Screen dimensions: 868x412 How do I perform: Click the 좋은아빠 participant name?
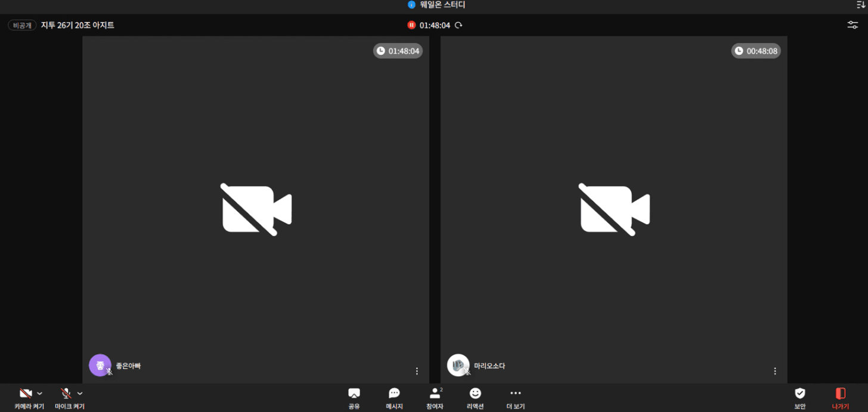point(128,366)
